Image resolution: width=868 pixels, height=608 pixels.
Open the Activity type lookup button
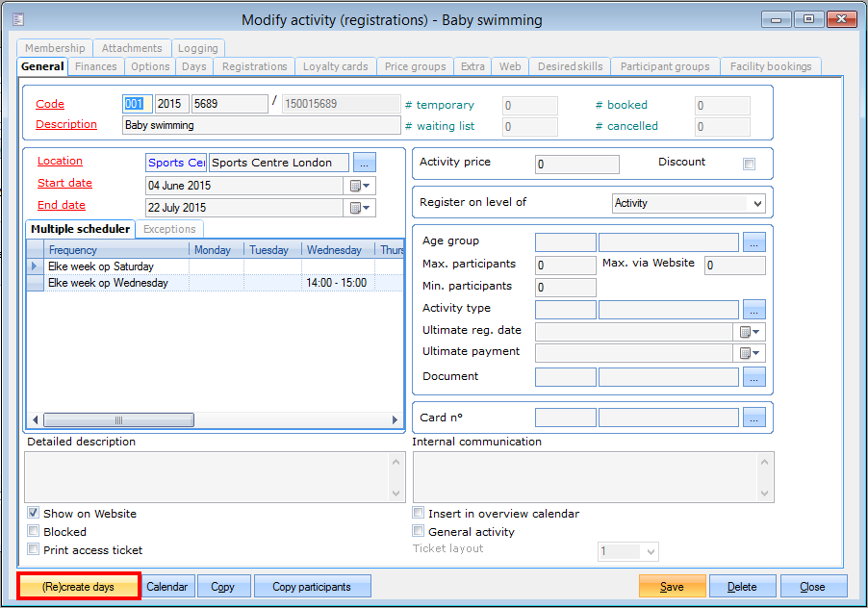coord(754,309)
